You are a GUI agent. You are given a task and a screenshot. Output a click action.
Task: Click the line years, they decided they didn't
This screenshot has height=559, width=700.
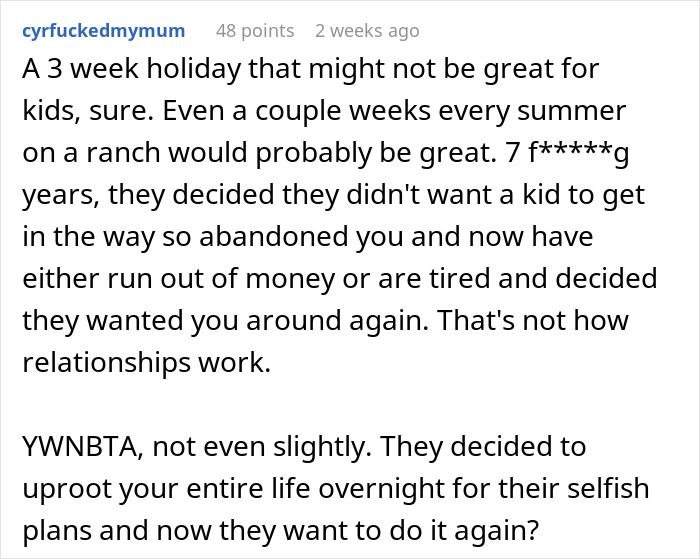pyautogui.click(x=333, y=195)
